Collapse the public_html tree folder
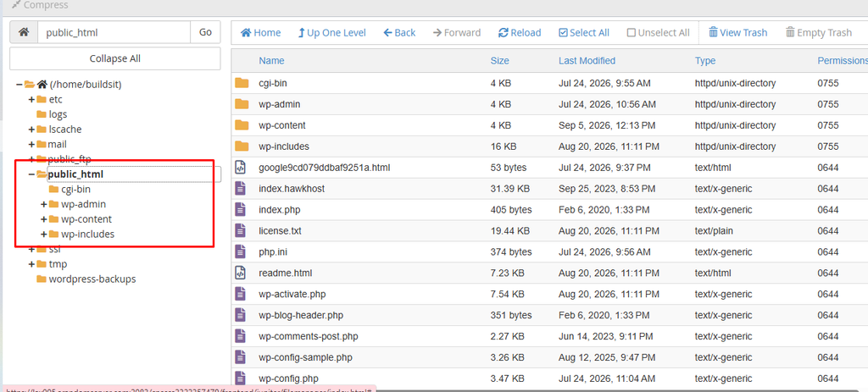Screen dimensions: 868x392 tap(31, 174)
